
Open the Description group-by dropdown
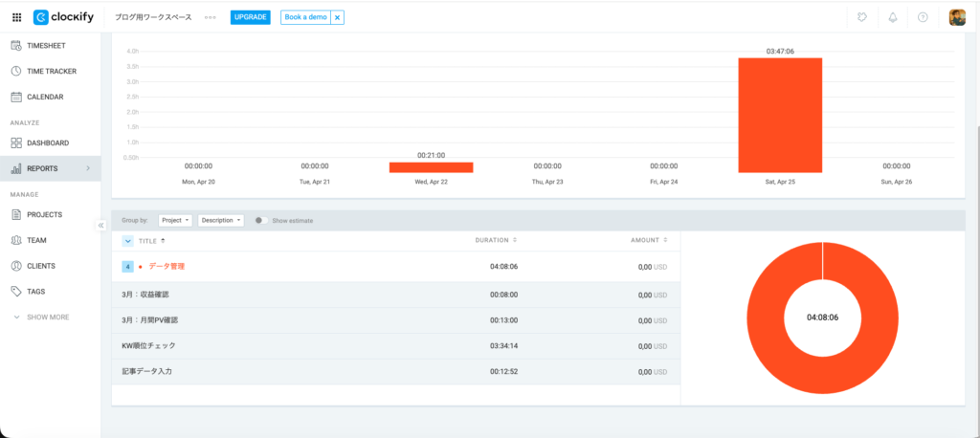click(x=220, y=220)
